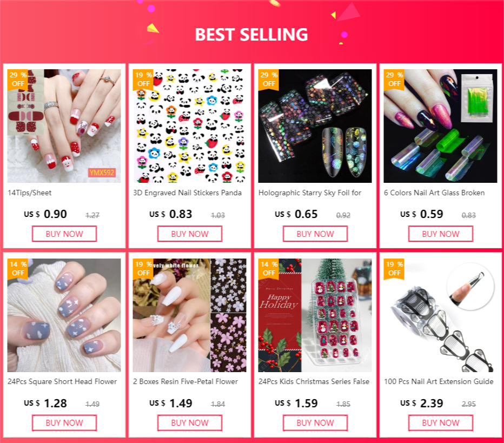This screenshot has width=504, height=443.
Task: Open the panda nail stickers product image
Action: (x=190, y=125)
